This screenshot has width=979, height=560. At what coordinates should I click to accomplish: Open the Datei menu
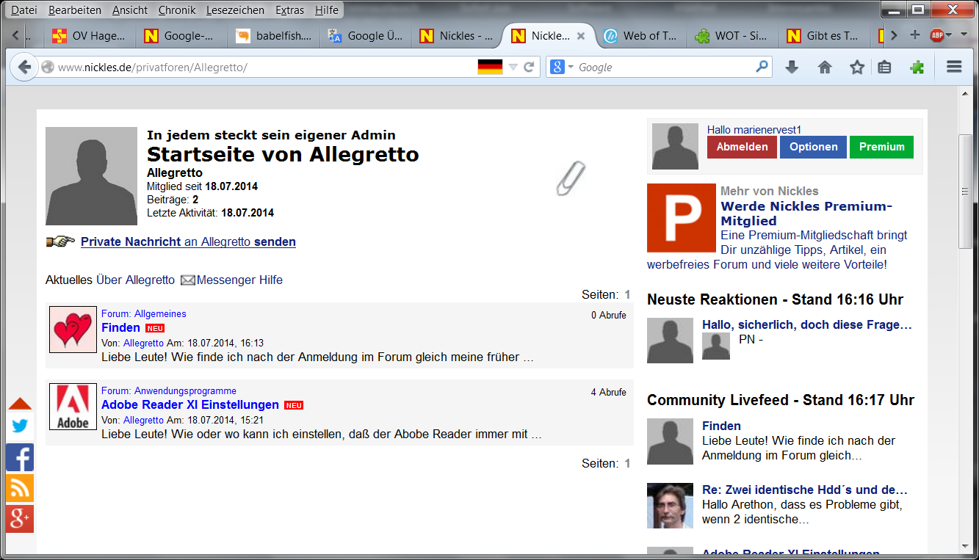tap(24, 10)
